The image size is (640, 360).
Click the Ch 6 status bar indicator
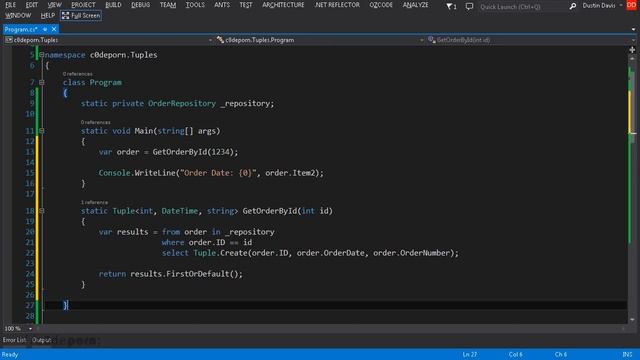coord(560,354)
